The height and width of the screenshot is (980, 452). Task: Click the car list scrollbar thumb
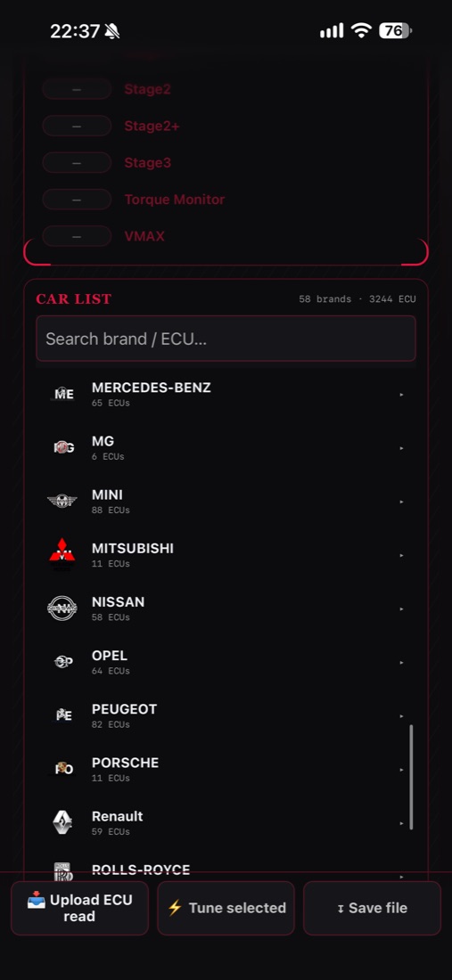tap(411, 777)
